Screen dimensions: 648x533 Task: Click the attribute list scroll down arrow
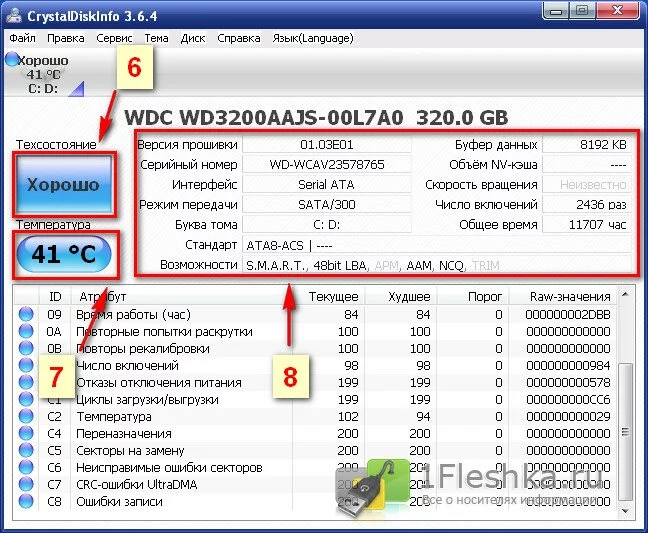tap(625, 511)
